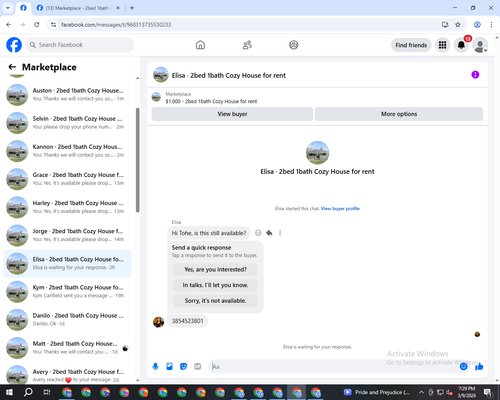This screenshot has height=400, width=500.
Task: Open notifications bell
Action: pyautogui.click(x=461, y=45)
